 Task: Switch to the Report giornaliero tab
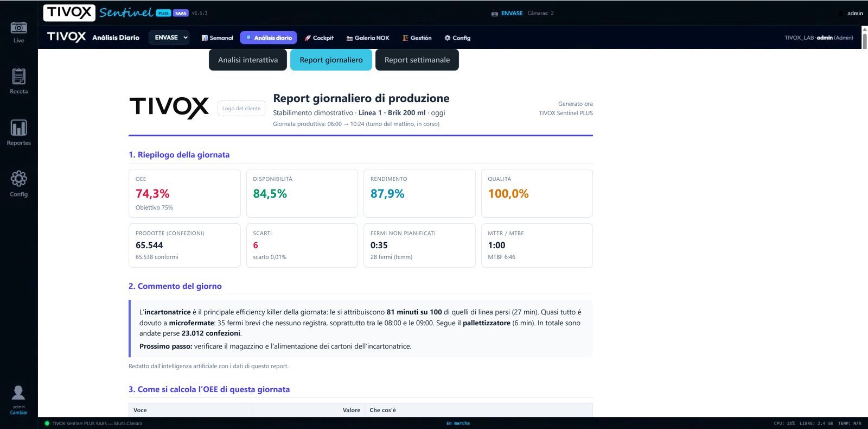(331, 60)
